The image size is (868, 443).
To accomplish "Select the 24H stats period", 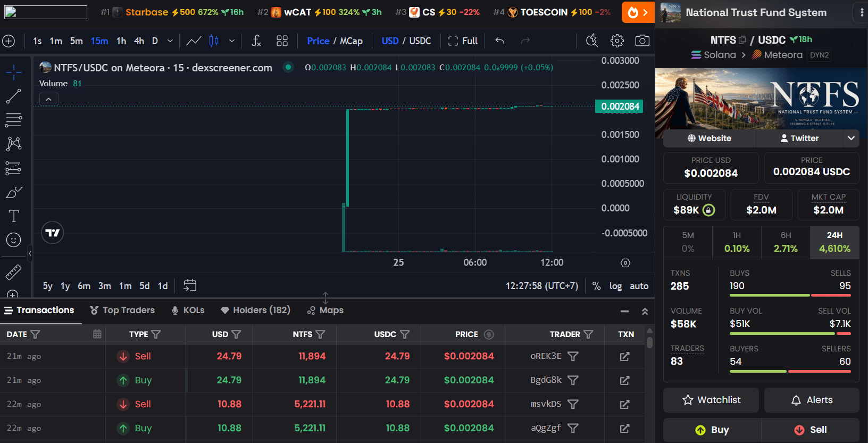I will click(834, 242).
